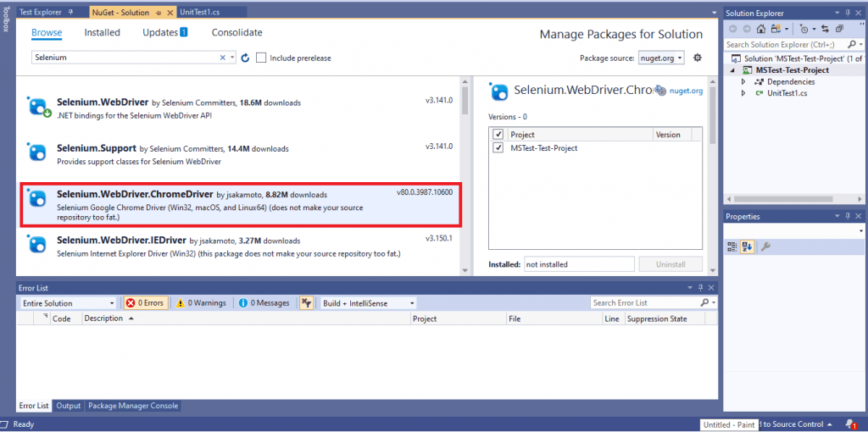Click Back arrow in Solution Explorer toolbar
The height and width of the screenshot is (432, 868).
point(733,29)
